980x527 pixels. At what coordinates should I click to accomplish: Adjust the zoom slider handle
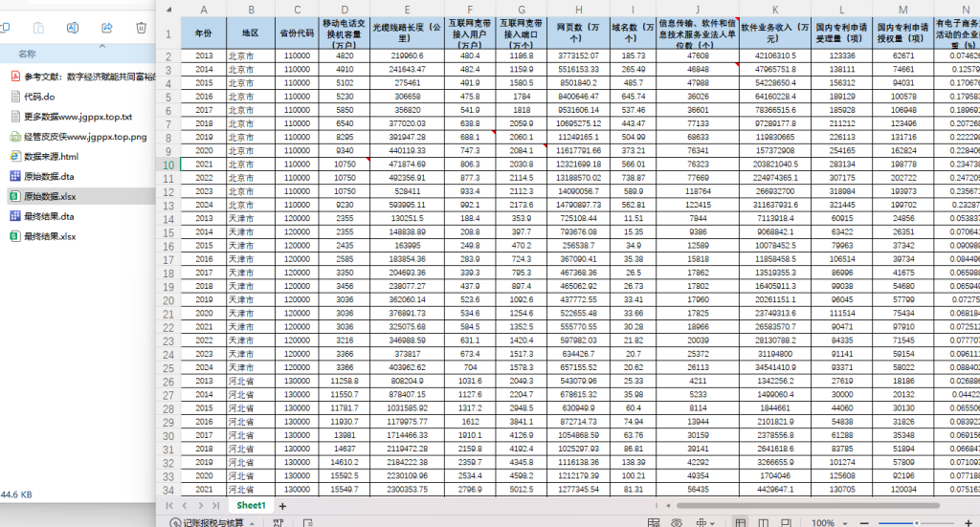(x=916, y=522)
